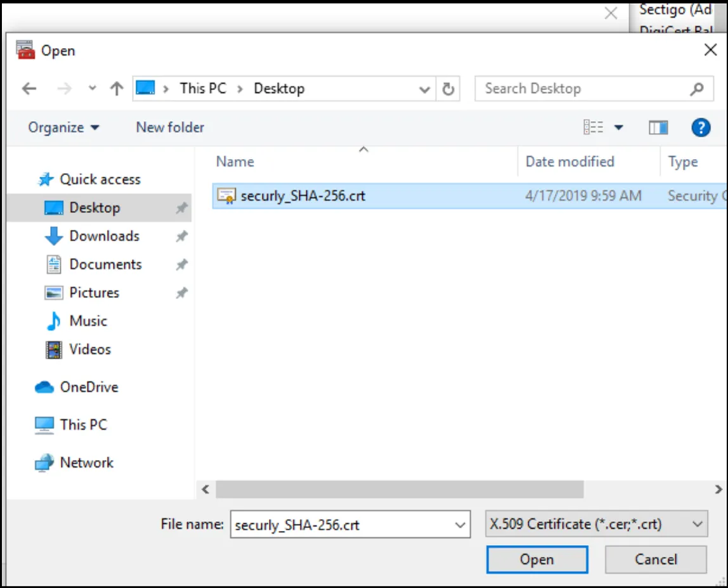728x588 pixels.
Task: Sort files by Date modified column
Action: [x=569, y=162]
